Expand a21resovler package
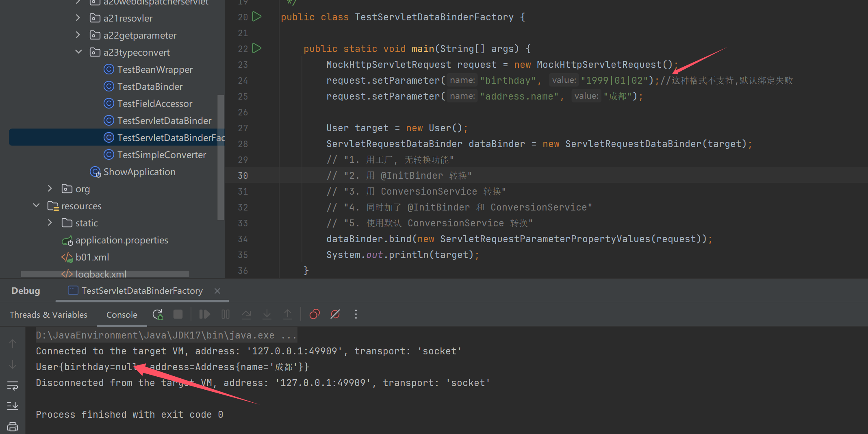 point(78,18)
